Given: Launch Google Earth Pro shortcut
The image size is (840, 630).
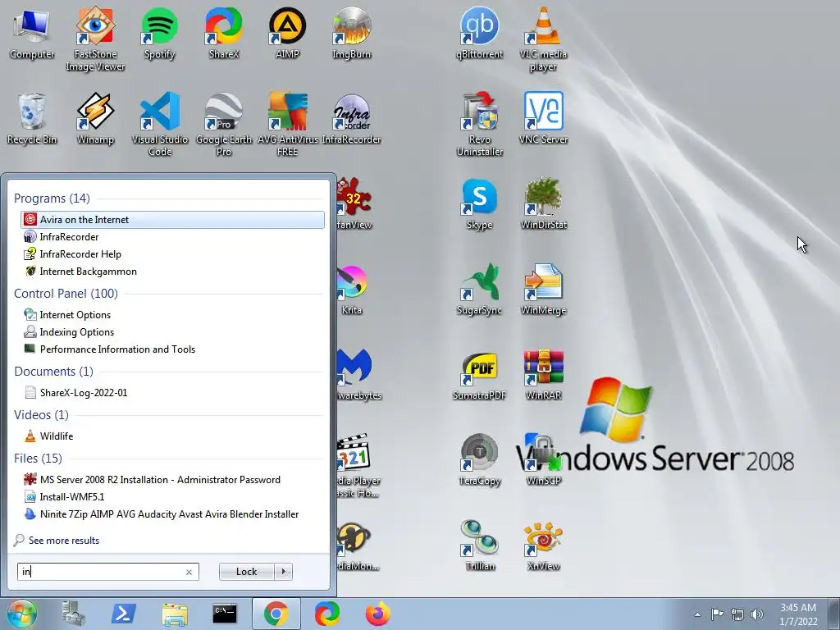Looking at the screenshot, I should (x=223, y=125).
